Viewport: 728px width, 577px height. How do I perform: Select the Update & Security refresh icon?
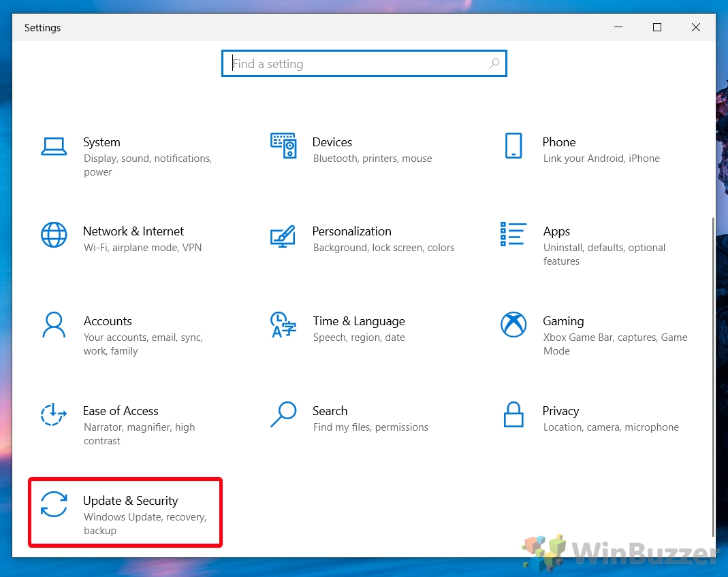[x=54, y=506]
